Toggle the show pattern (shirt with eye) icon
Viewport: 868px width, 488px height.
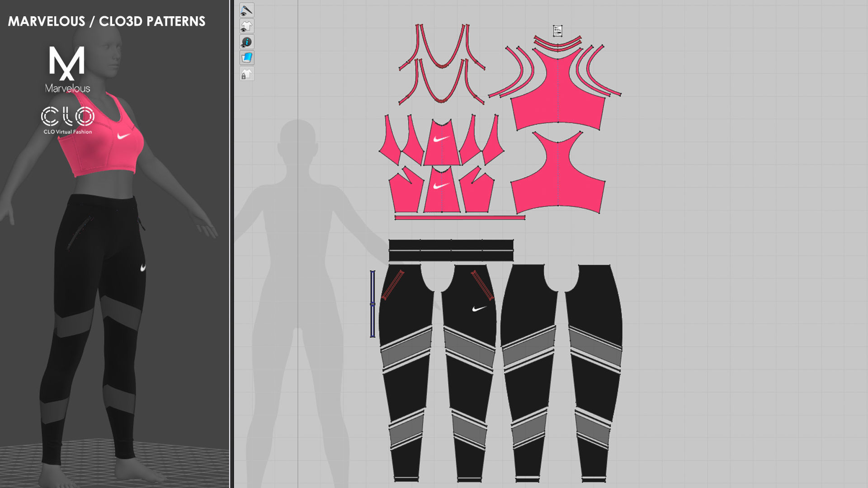(x=246, y=26)
